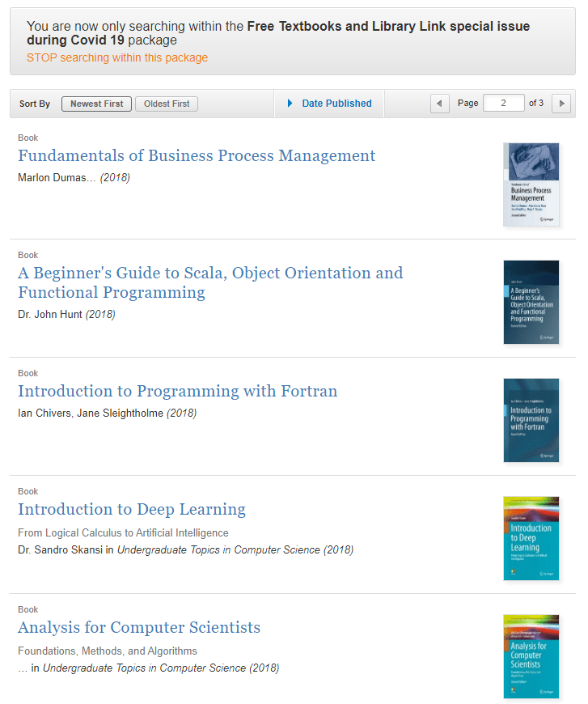Click Analysis for Computer Scientists cover
The width and height of the screenshot is (588, 704).
(531, 656)
